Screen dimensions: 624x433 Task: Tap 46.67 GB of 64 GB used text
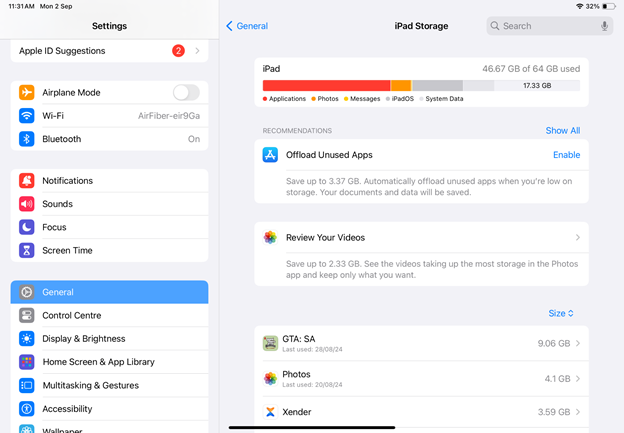(531, 69)
